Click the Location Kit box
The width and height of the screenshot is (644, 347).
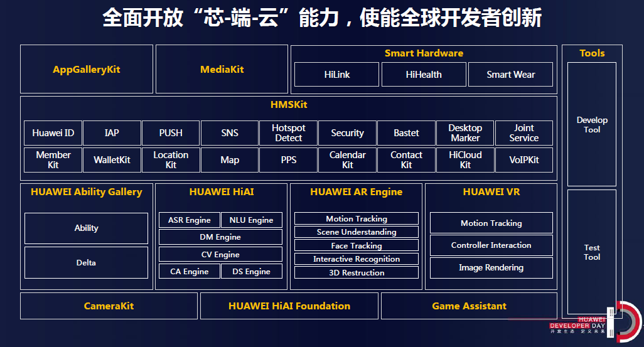point(171,160)
